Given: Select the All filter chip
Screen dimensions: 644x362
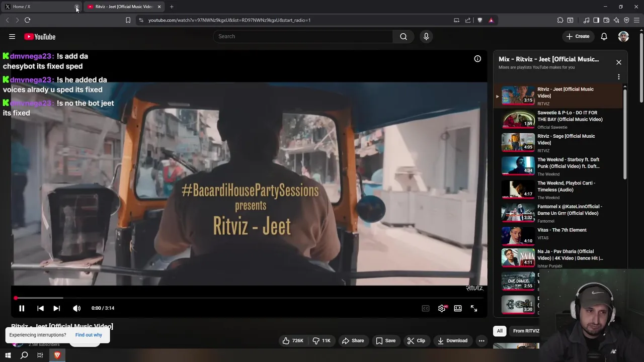Looking at the screenshot, I should [x=500, y=331].
